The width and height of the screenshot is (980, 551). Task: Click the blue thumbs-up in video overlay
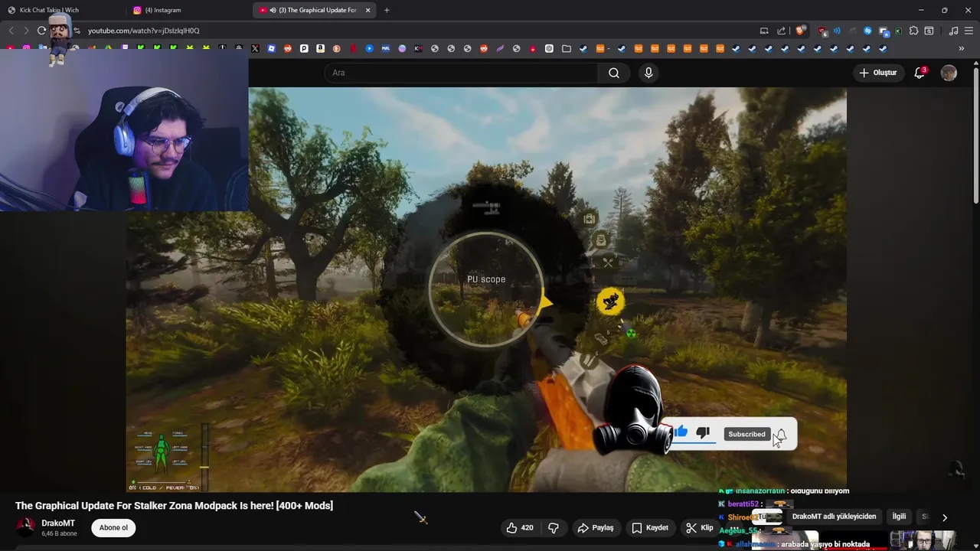[x=681, y=432]
